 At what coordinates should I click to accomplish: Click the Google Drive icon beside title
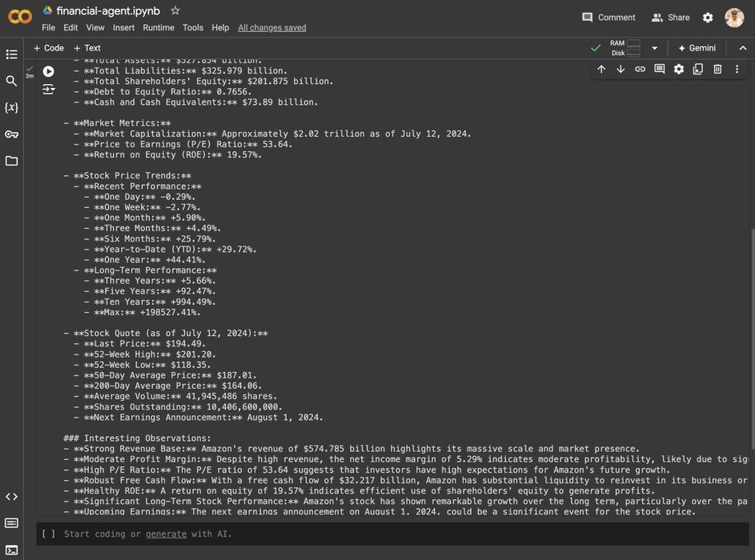47,10
